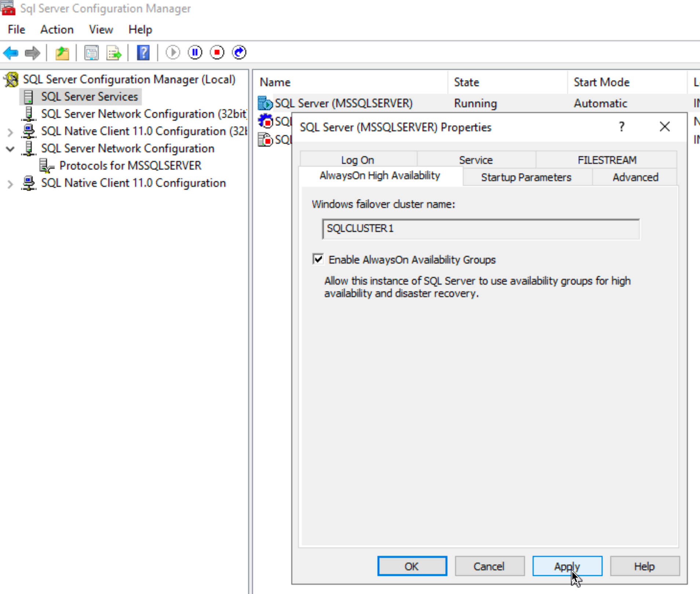Sort by the Start Mode column header

pyautogui.click(x=627, y=82)
